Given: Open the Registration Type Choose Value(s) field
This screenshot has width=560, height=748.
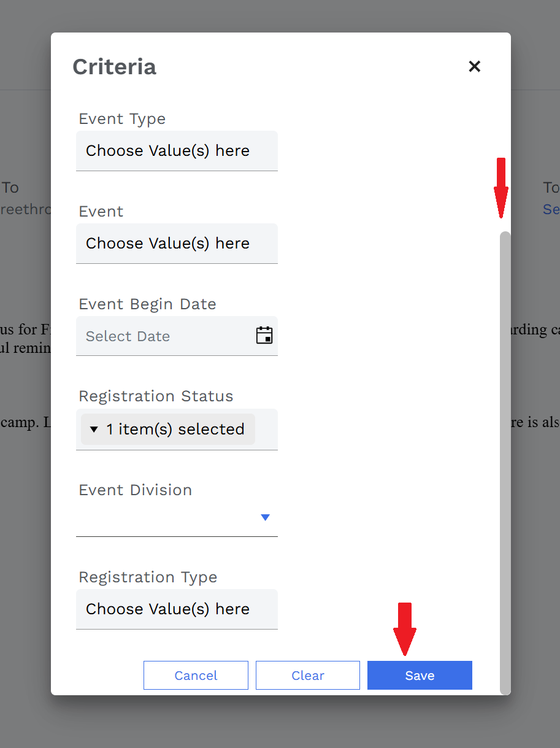Looking at the screenshot, I should point(177,609).
